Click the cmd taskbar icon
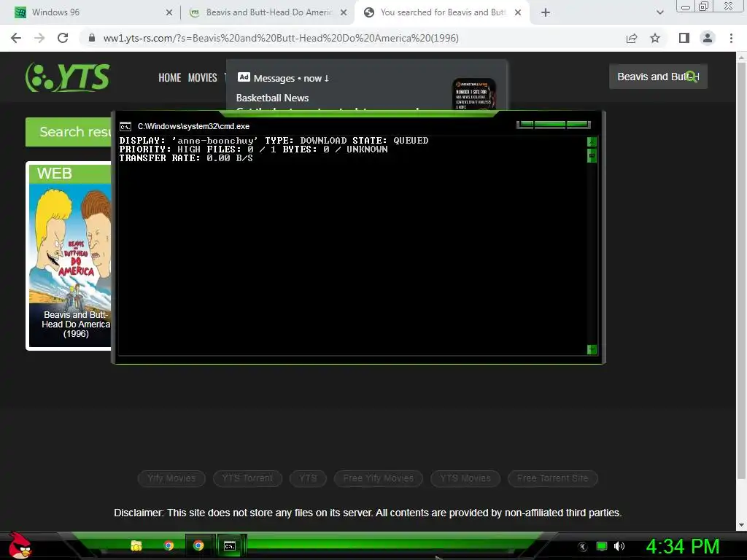747x560 pixels. coord(230,545)
